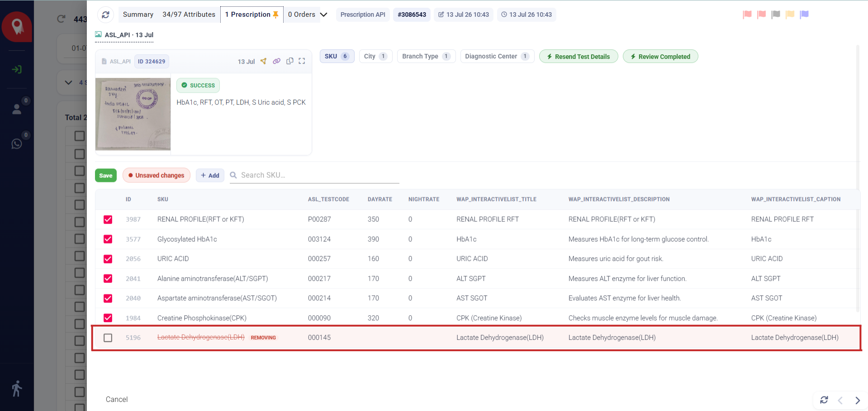The image size is (868, 411).
Task: Click the refresh icon beside the Summary tab
Action: coord(105,14)
